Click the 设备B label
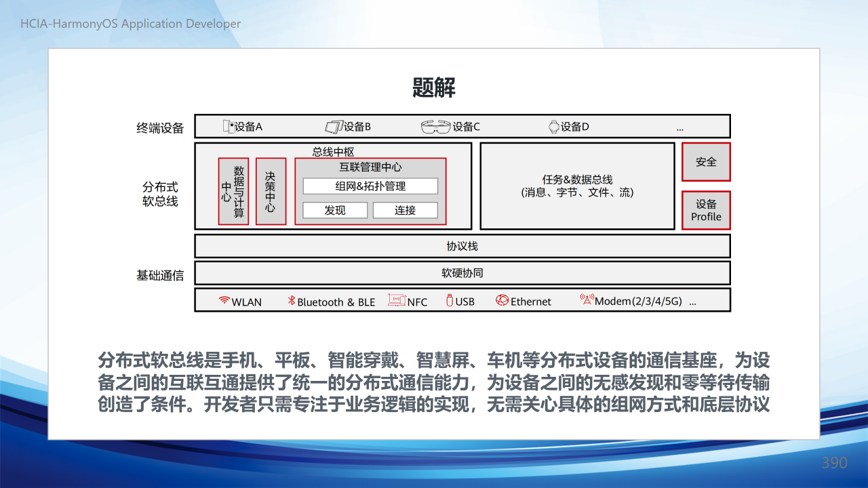 point(357,127)
